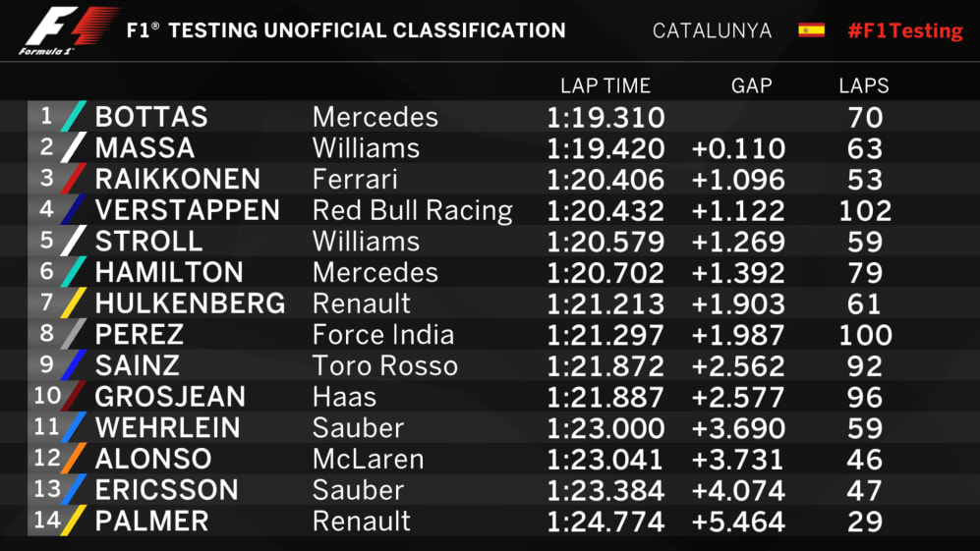Click Verstappen's 102 laps count
The height and width of the screenshot is (551, 980).
865,210
